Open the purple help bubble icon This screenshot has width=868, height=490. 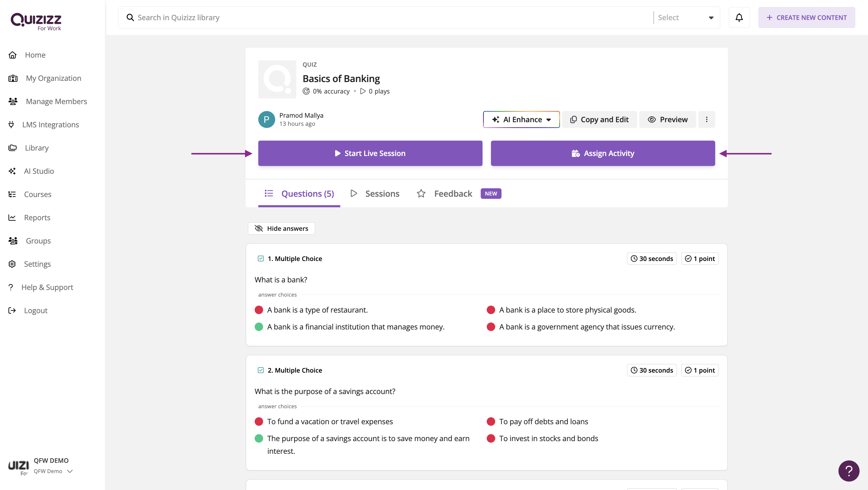[x=848, y=471]
